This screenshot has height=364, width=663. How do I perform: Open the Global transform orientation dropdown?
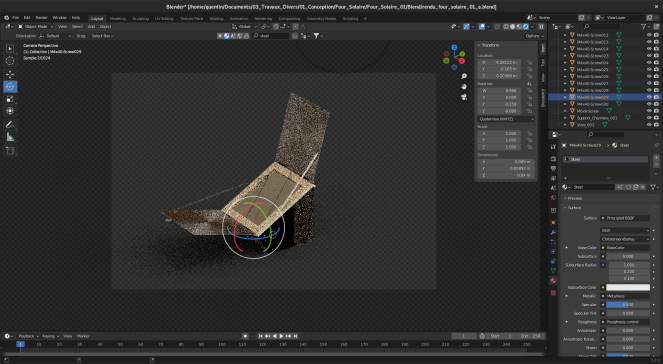[x=245, y=27]
